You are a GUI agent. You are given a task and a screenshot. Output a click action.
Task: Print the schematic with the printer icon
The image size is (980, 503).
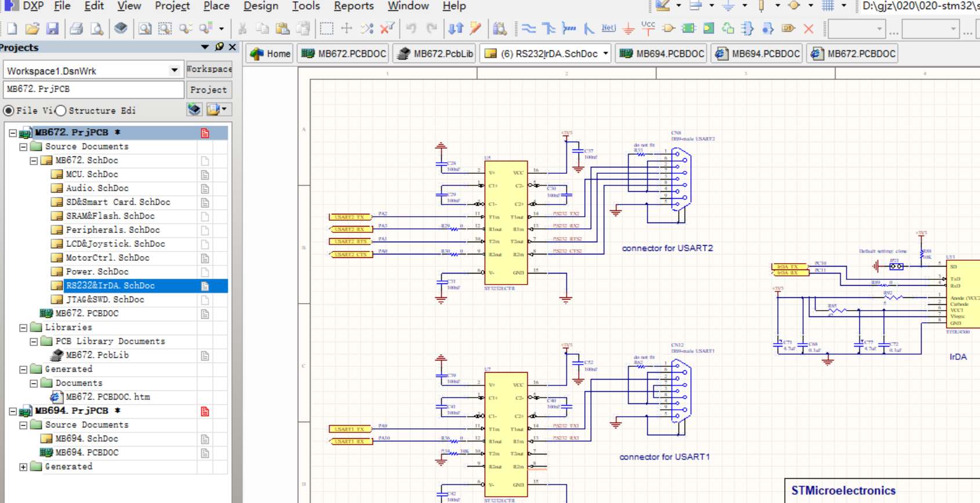[76, 28]
